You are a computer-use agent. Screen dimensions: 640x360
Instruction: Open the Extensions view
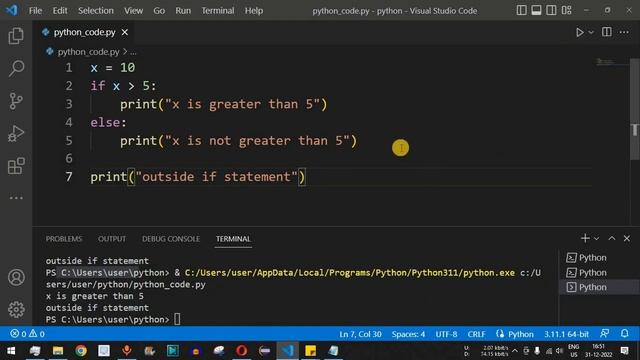click(16, 166)
